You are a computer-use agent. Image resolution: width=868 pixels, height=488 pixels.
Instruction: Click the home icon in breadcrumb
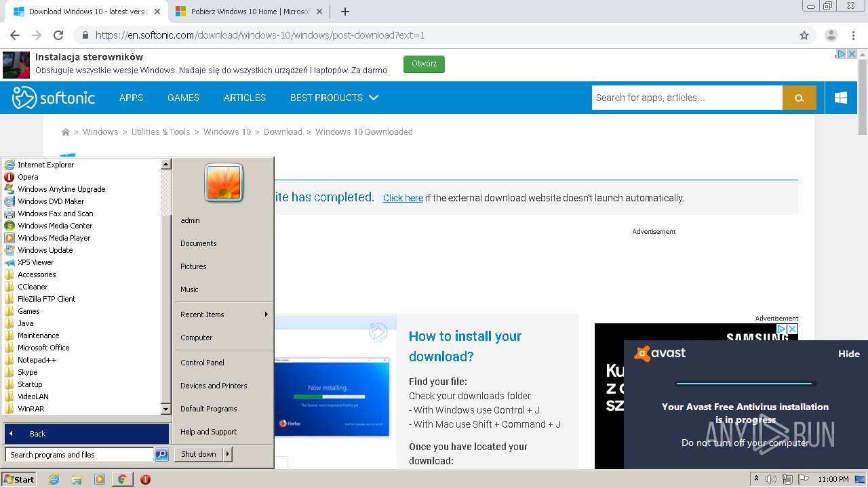pos(66,132)
